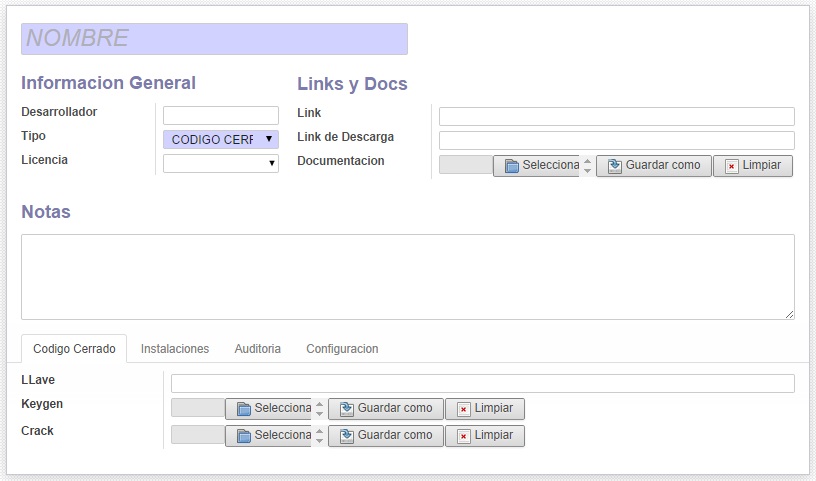816x481 pixels.
Task: Click folder icon in Documentacion row
Action: click(511, 166)
